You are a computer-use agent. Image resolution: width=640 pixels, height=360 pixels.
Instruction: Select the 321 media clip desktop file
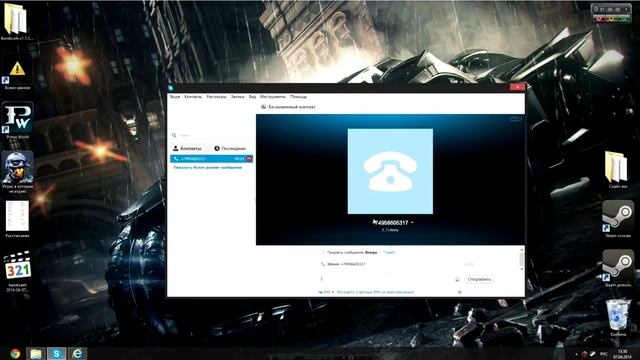[x=18, y=271]
